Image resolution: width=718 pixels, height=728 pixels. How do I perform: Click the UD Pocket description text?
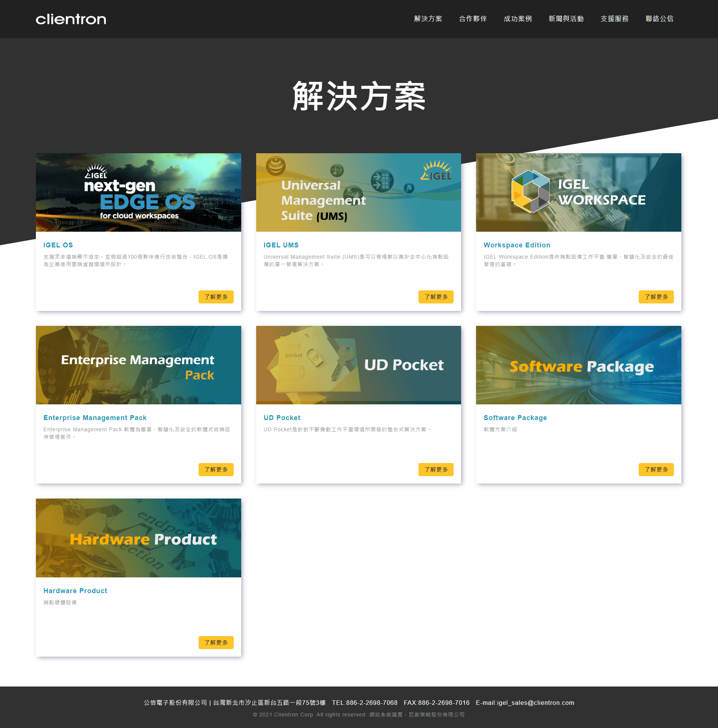click(347, 429)
